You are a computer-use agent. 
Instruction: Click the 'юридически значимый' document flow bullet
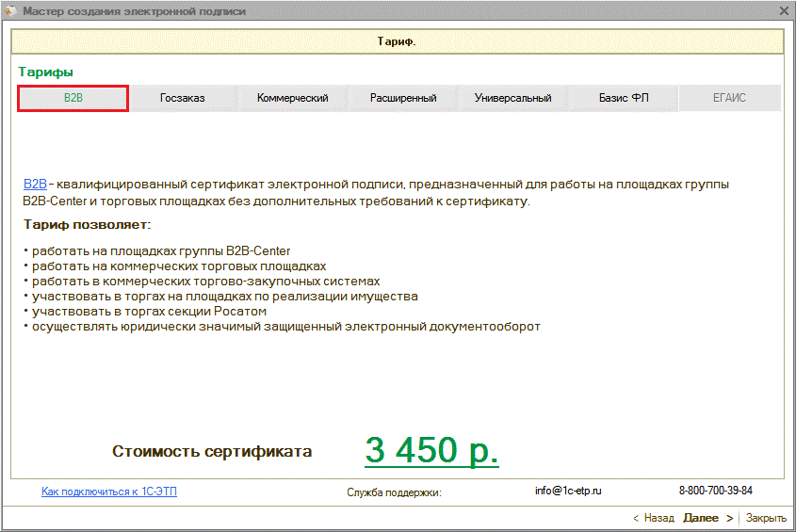[283, 327]
